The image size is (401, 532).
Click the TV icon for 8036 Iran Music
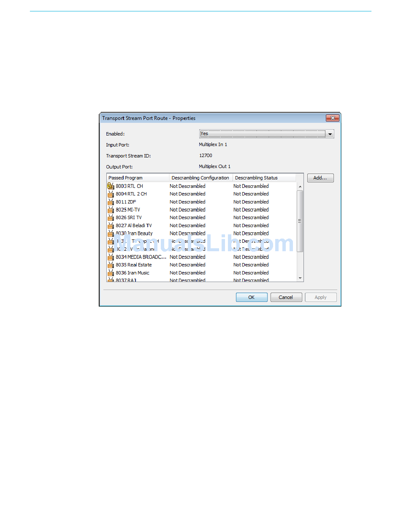click(x=111, y=273)
